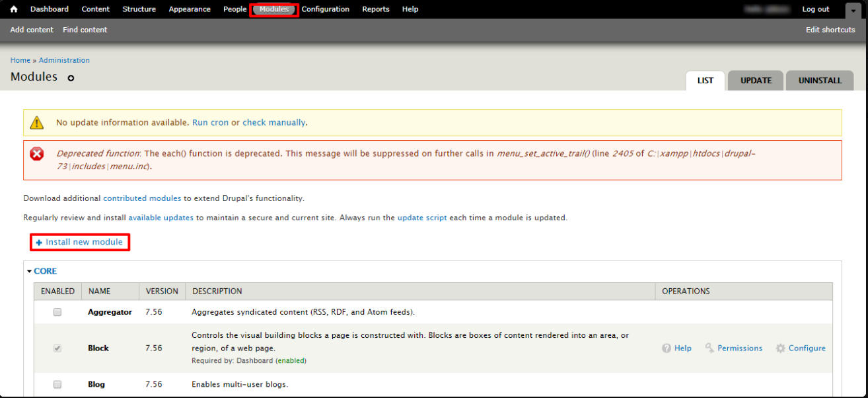
Task: Click the Install new module button
Action: 79,242
